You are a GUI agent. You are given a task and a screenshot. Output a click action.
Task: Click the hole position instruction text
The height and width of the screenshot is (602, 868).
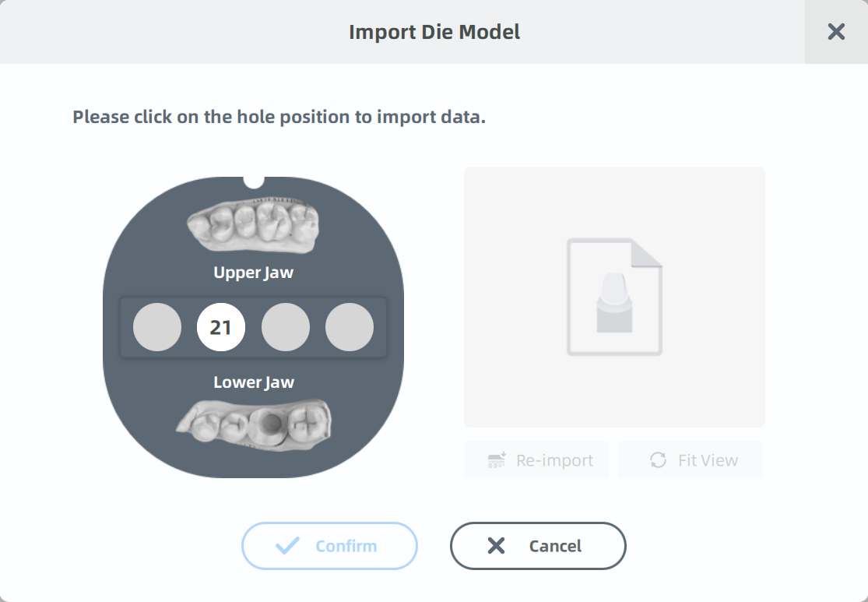pos(279,117)
